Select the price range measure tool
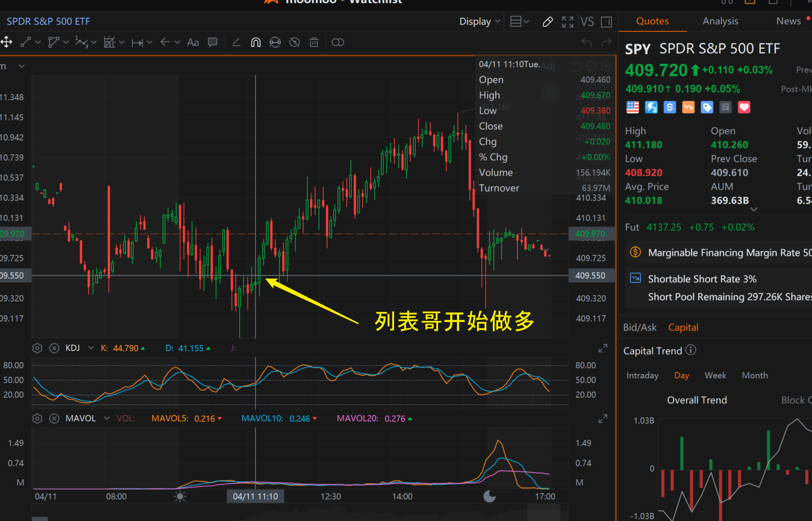 pos(137,42)
